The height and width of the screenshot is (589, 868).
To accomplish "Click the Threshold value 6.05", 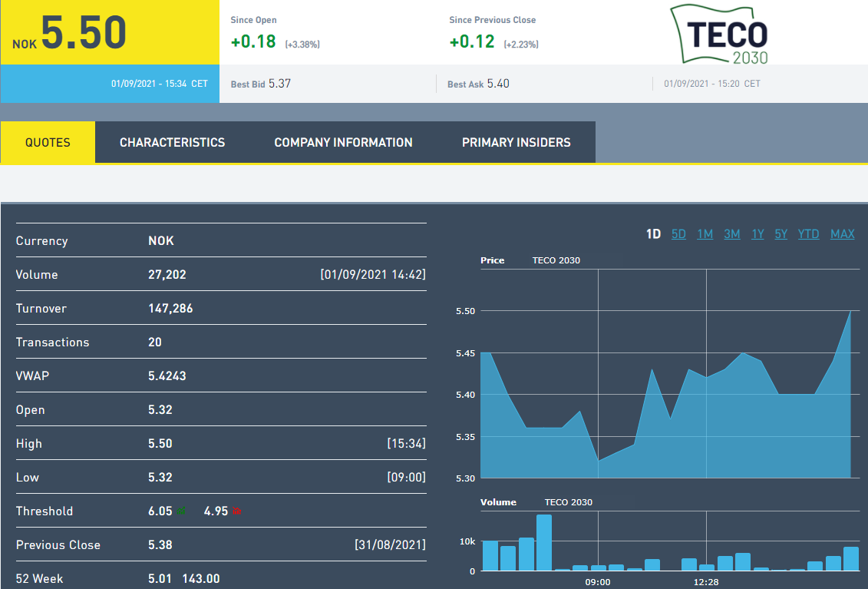I will pyautogui.click(x=160, y=511).
